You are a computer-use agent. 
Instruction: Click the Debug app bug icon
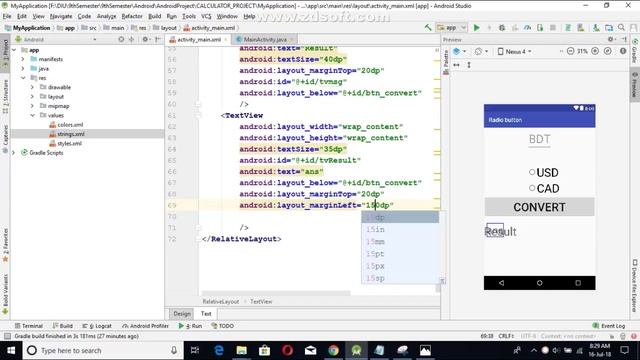[x=502, y=28]
